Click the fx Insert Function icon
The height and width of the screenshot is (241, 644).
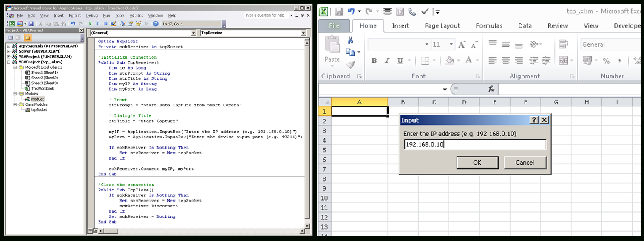[x=491, y=89]
